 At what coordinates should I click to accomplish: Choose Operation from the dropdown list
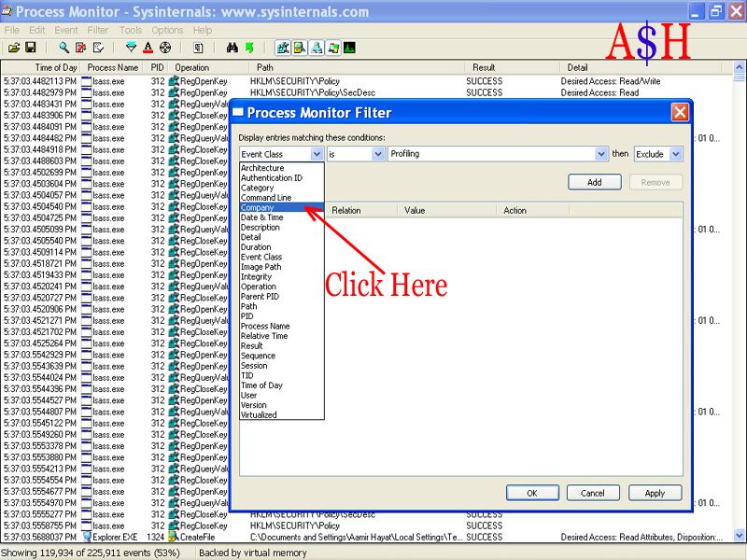coord(282,287)
